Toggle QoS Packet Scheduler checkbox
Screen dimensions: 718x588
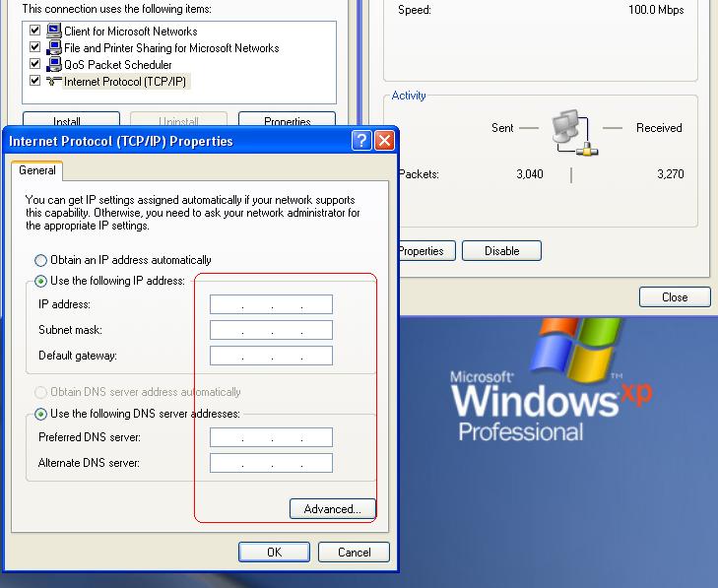click(34, 64)
